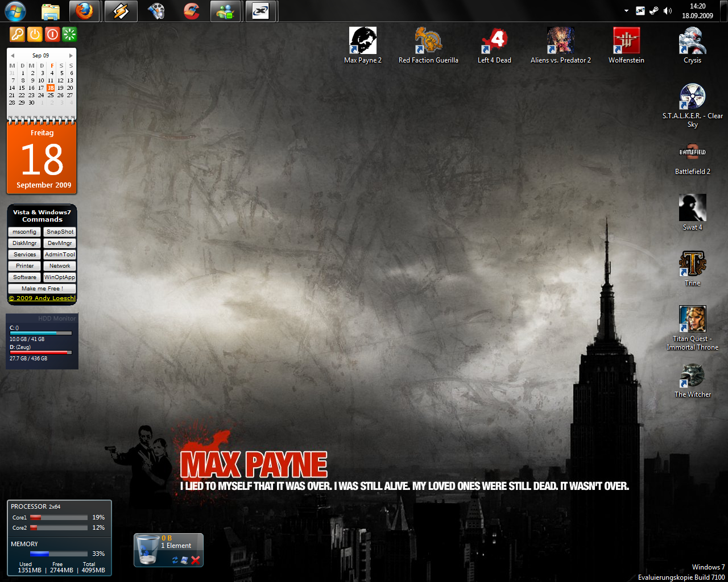728x582 pixels.
Task: Click the Sep 09 calendar header
Action: point(40,56)
